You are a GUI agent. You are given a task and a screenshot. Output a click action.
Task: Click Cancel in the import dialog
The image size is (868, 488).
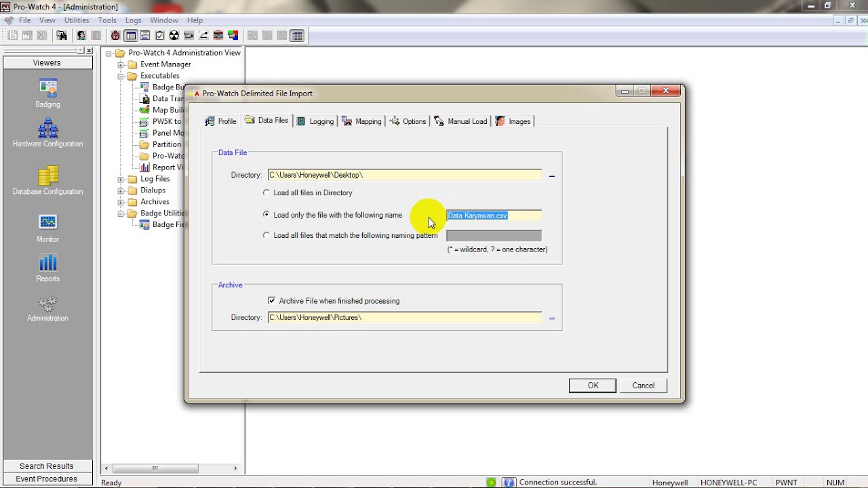643,385
